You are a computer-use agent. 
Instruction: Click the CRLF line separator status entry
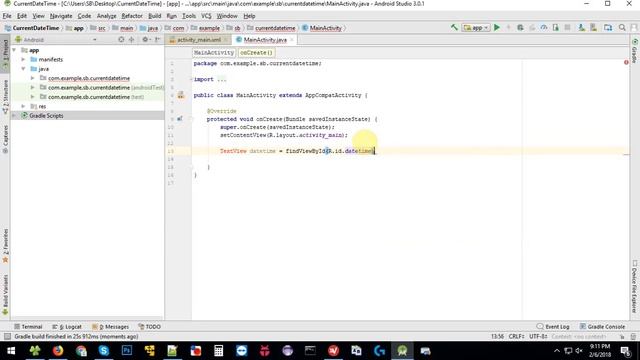516,336
